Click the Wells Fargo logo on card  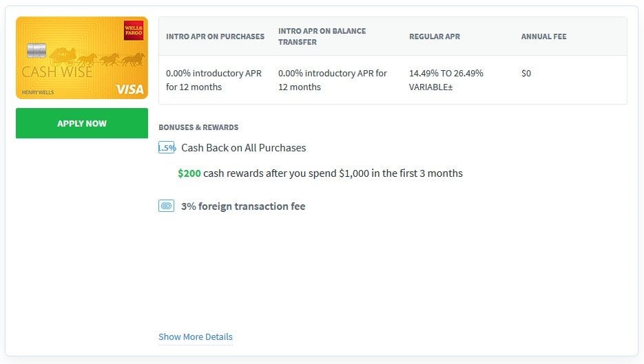click(x=133, y=30)
